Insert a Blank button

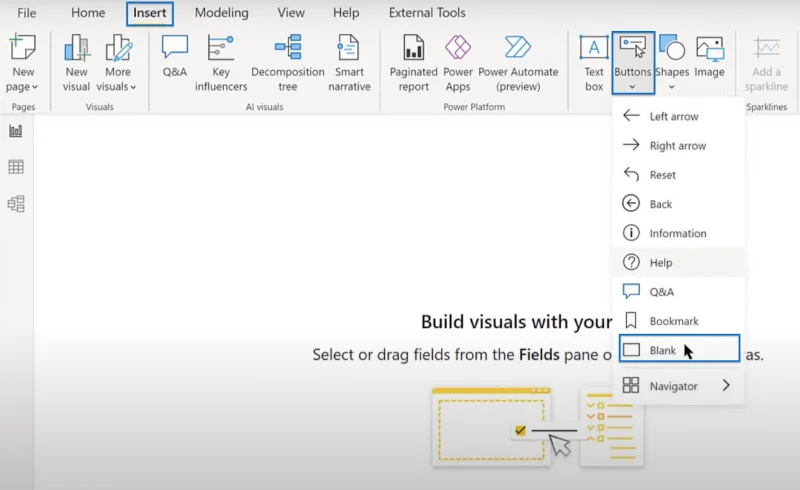tap(679, 349)
